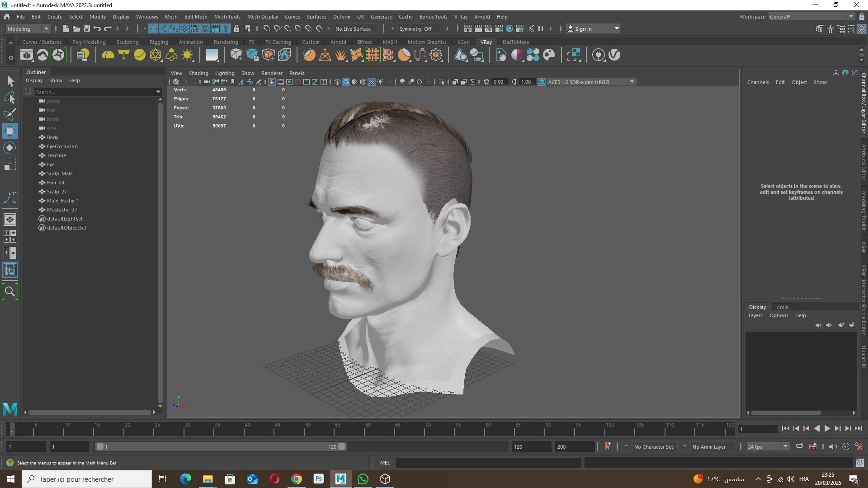
Task: Open the Outliner search filter dropdown
Action: (x=158, y=92)
